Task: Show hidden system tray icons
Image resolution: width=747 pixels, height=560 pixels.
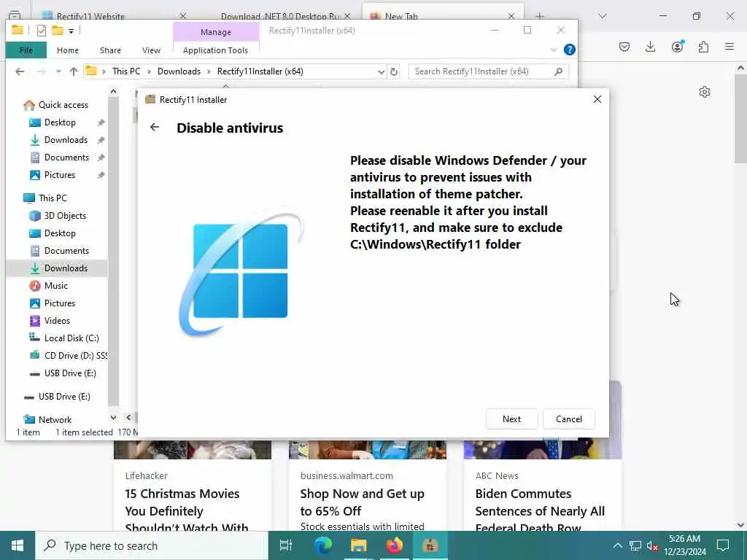Action: (617, 545)
